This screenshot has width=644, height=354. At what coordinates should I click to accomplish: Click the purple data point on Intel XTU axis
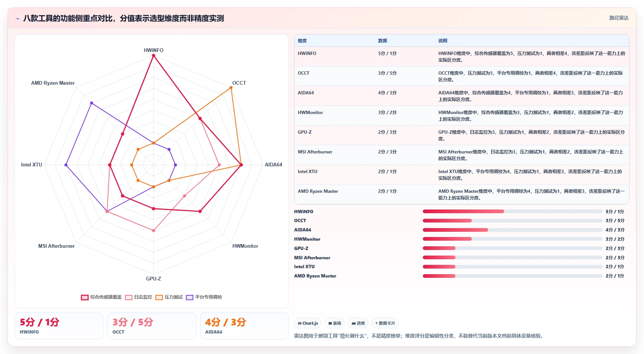click(x=66, y=165)
